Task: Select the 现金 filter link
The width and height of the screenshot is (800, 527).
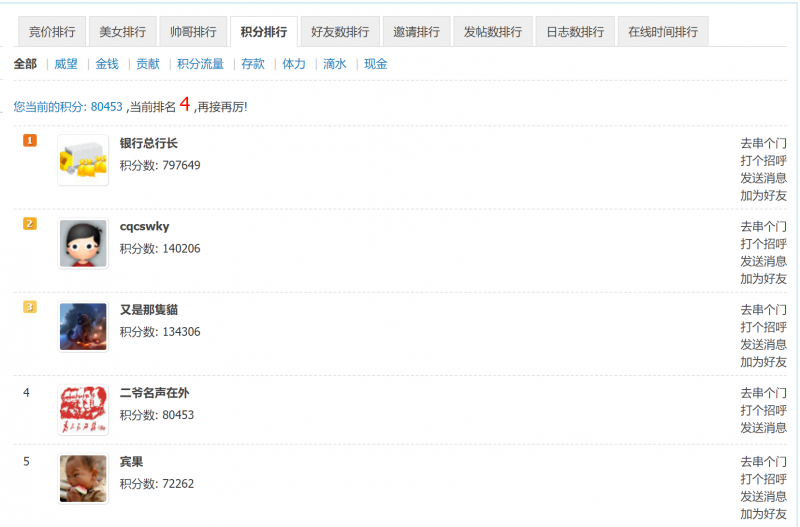Action: pyautogui.click(x=375, y=64)
